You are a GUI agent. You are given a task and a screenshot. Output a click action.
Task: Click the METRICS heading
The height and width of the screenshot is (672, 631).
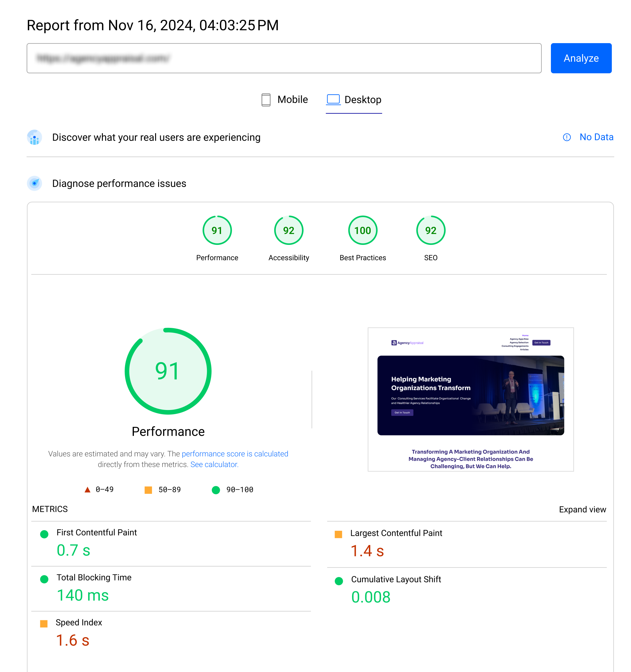pyautogui.click(x=50, y=509)
